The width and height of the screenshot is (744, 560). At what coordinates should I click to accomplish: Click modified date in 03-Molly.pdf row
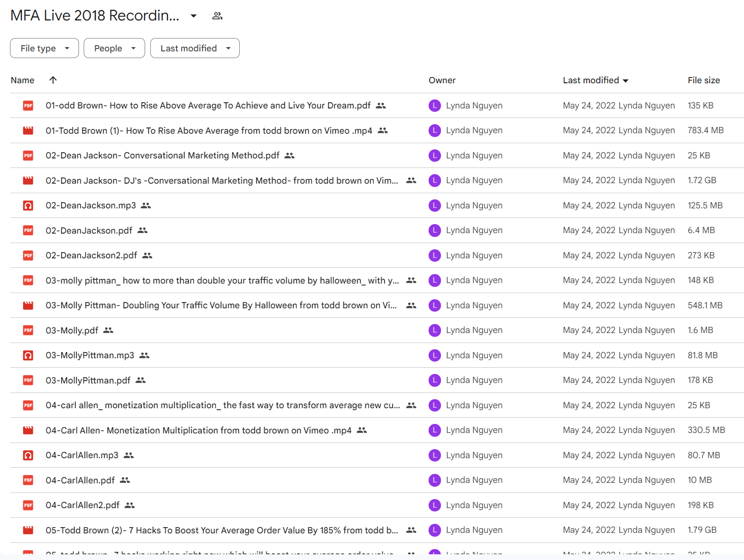click(589, 330)
